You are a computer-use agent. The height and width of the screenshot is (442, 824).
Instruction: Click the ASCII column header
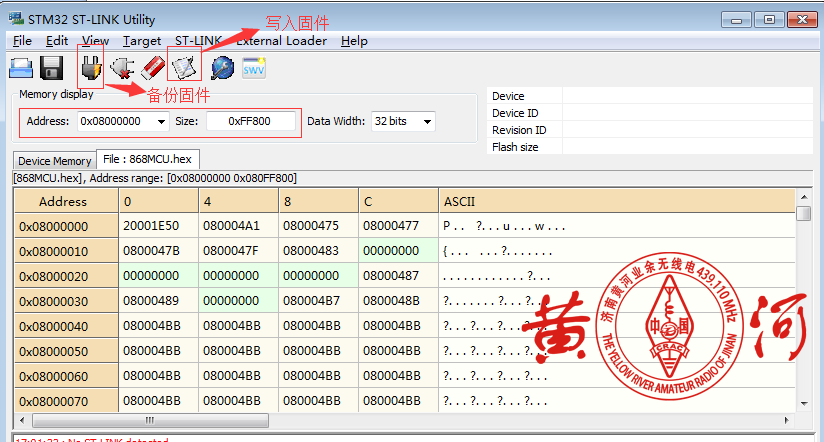click(617, 201)
